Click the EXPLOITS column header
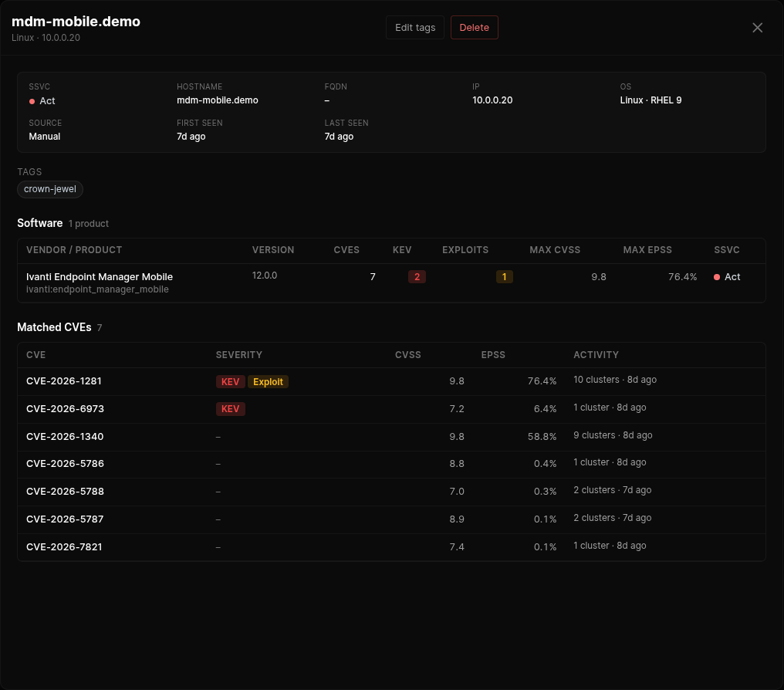Viewport: 784px width, 690px height. tap(465, 250)
